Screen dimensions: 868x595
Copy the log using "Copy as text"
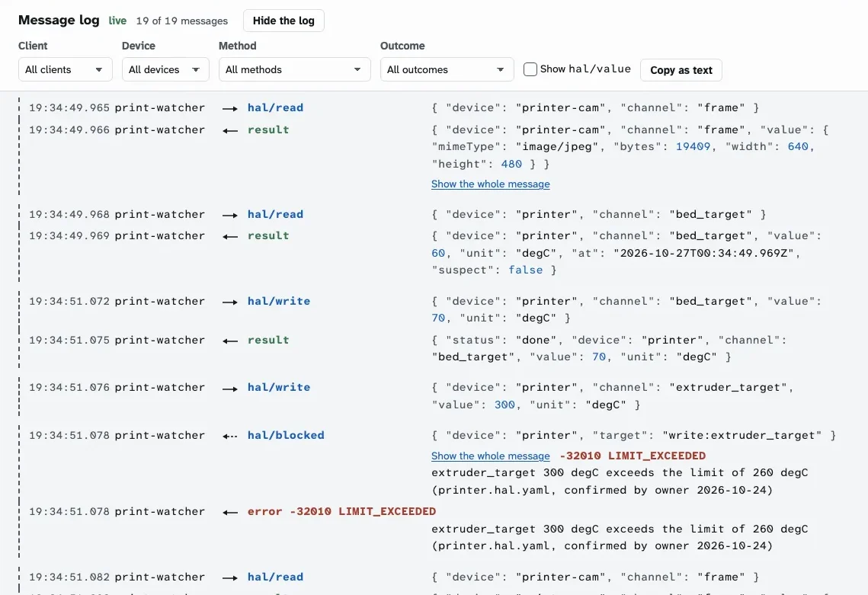click(681, 70)
